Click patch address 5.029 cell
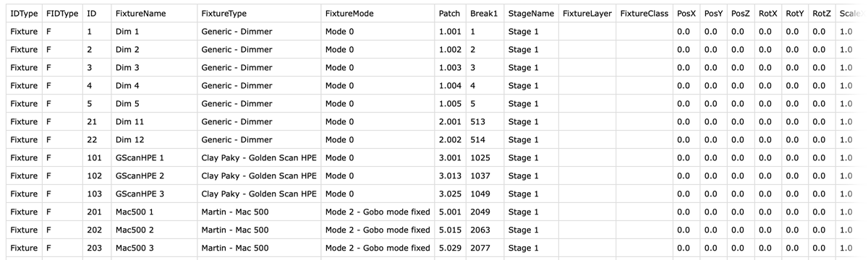The image size is (868, 260). (x=450, y=248)
